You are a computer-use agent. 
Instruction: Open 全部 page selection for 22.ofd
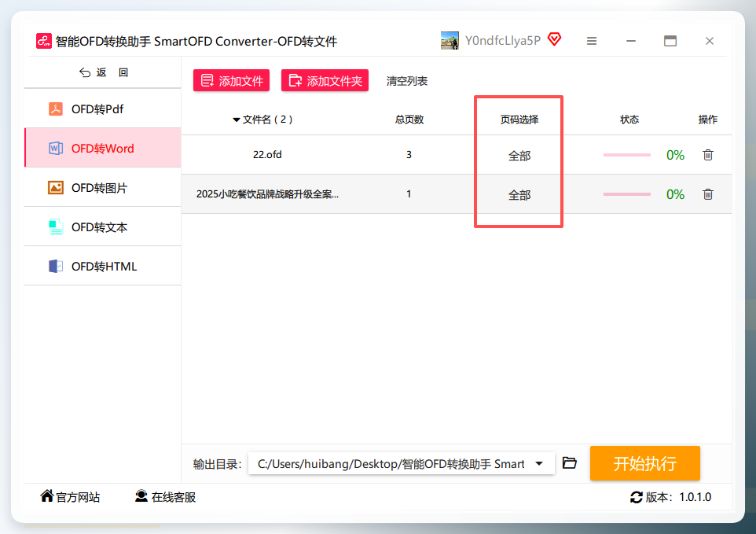point(519,156)
